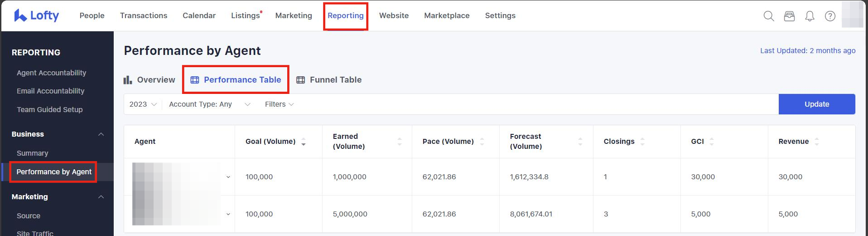Open the notifications bell

pos(810,16)
